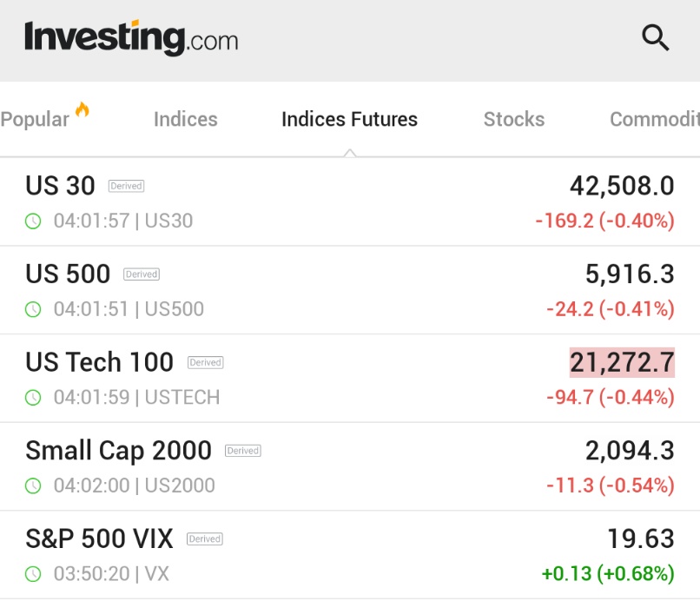Screen dimensions: 700x601
Task: Open the Commodities tab
Action: [655, 119]
